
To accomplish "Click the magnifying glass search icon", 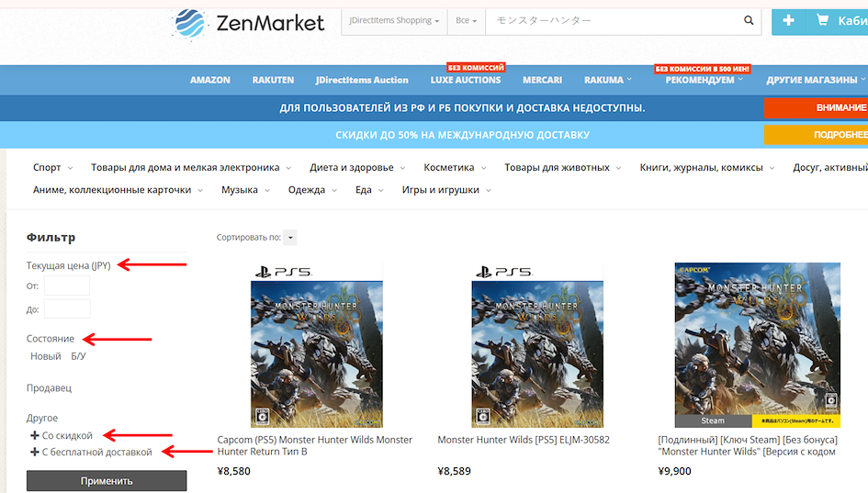I will coord(749,20).
